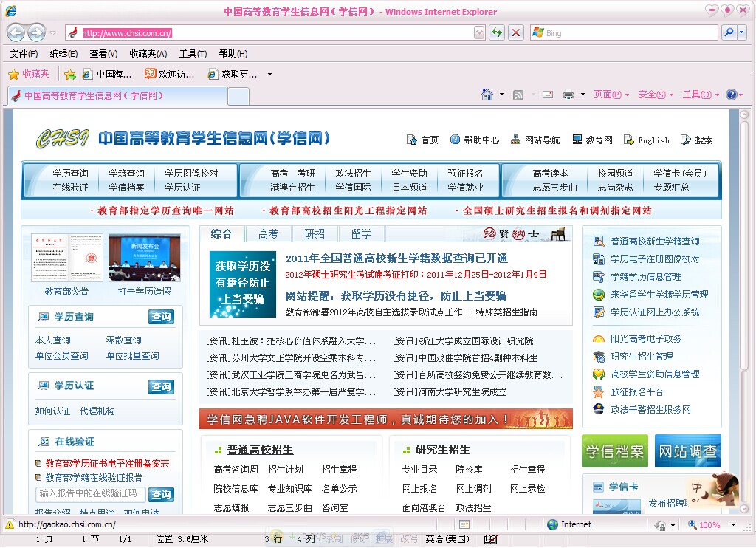Switch to the 高考 news tab

[x=268, y=234]
